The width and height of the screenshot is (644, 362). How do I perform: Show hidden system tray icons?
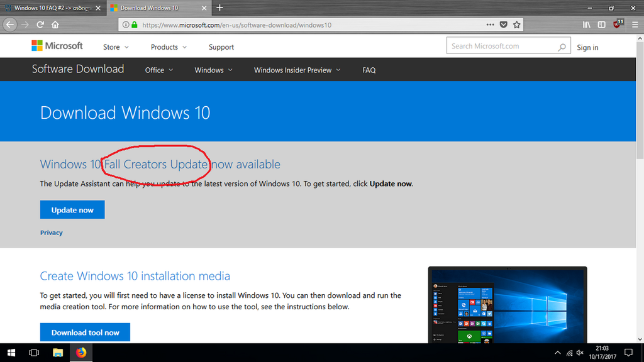tap(557, 353)
